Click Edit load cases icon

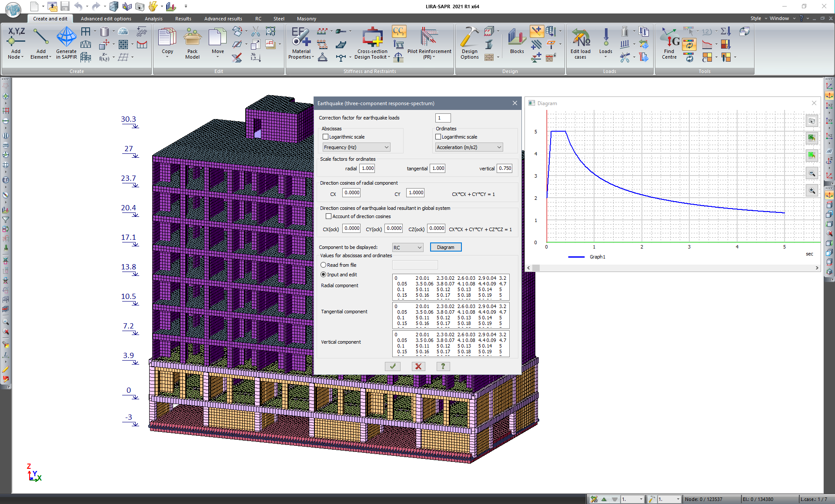click(580, 39)
